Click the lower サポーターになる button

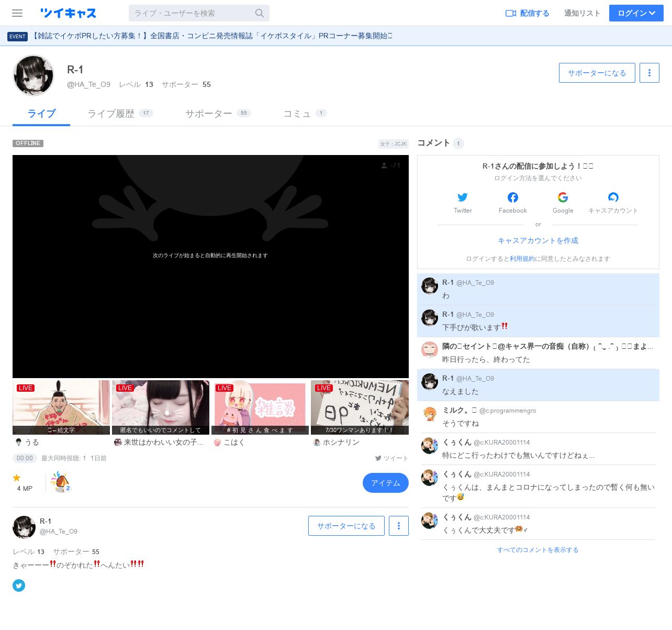tap(346, 526)
